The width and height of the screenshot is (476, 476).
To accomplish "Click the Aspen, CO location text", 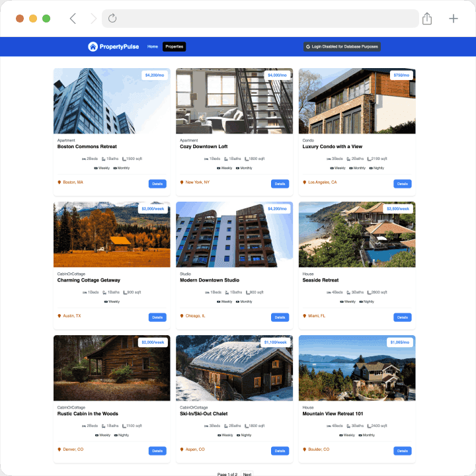I will (195, 450).
